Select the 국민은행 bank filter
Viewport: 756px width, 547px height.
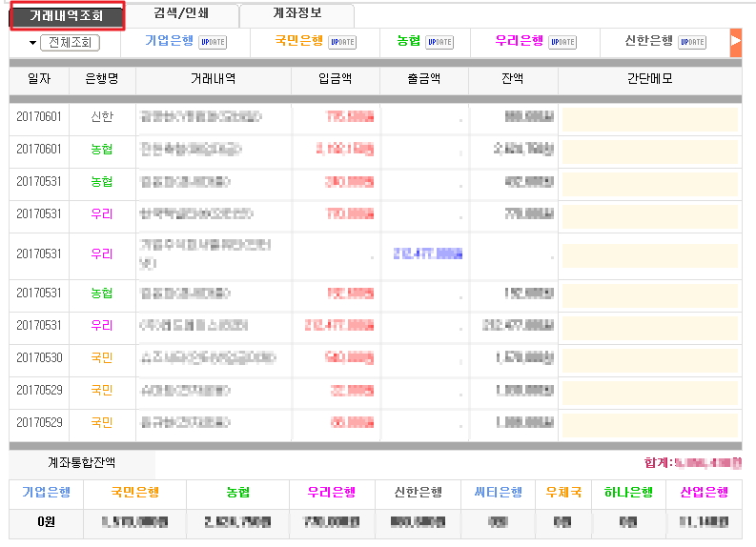[299, 41]
